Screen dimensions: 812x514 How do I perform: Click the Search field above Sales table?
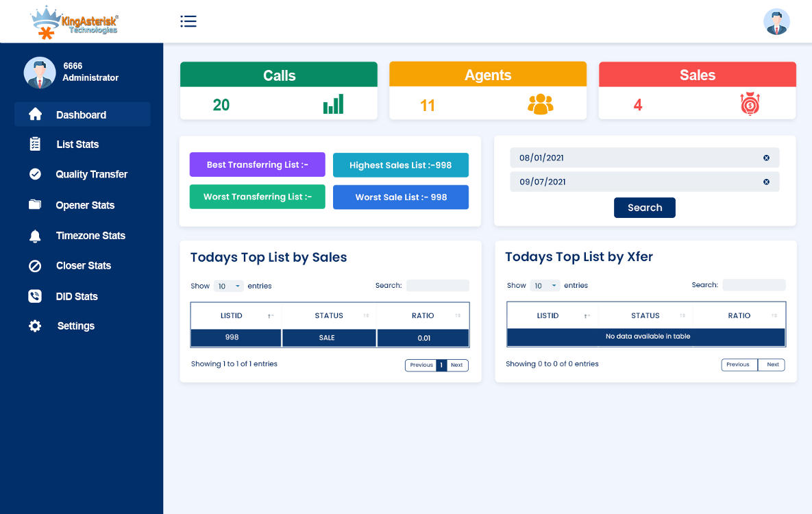[x=437, y=286]
